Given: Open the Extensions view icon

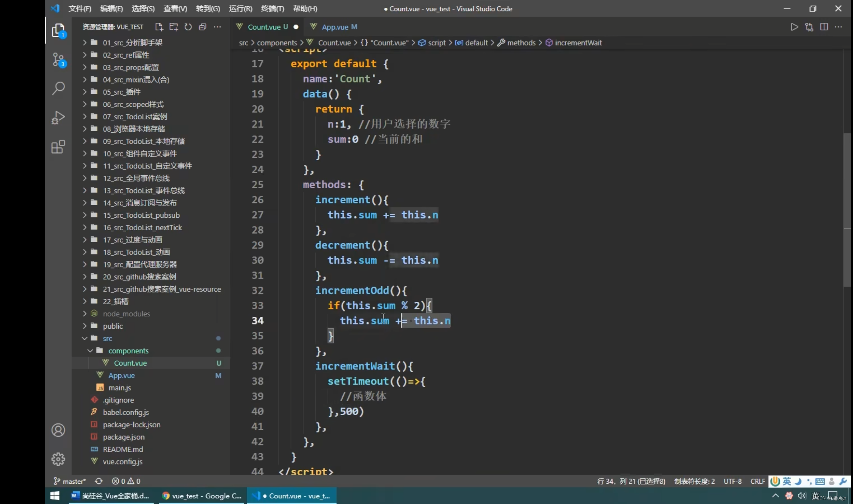Looking at the screenshot, I should (x=58, y=147).
